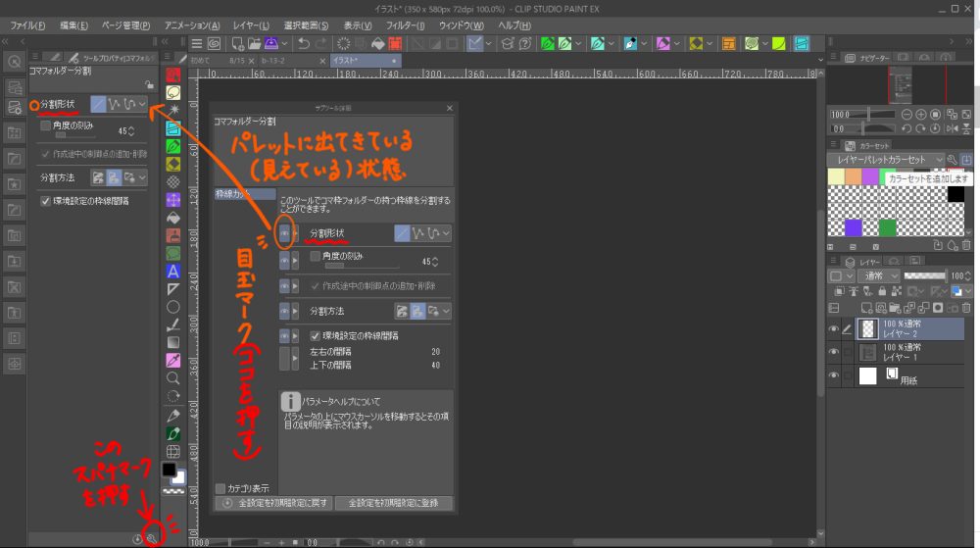Open the save icon dropdown arrow in command bar
The width and height of the screenshot is (980, 548).
coord(284,43)
